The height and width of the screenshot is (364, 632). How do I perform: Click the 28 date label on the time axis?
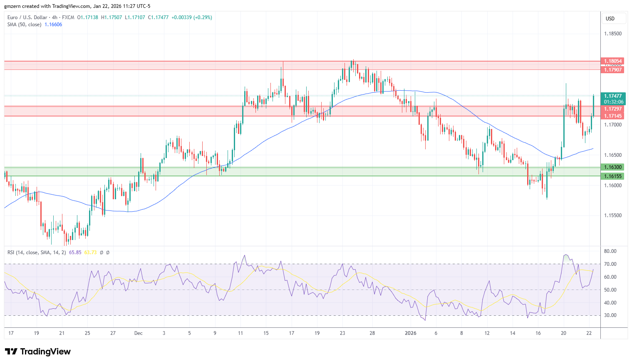click(372, 333)
